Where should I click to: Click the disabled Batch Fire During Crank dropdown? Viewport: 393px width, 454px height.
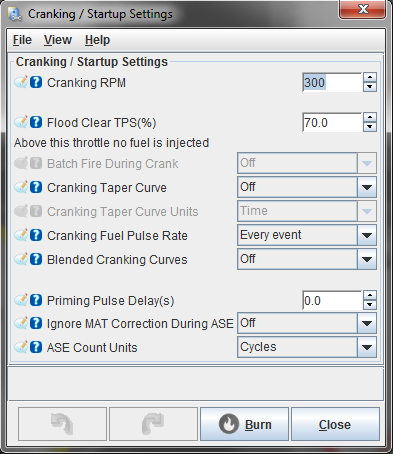pyautogui.click(x=307, y=163)
